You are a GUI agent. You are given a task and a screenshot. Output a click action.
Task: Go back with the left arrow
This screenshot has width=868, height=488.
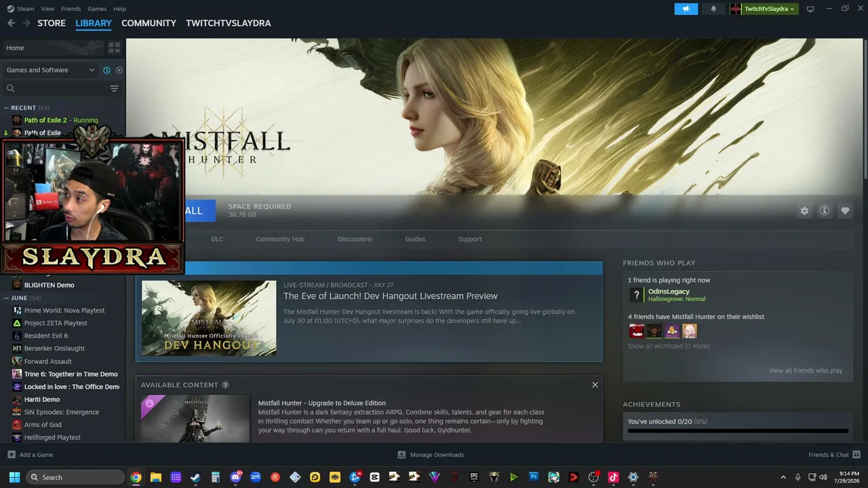pos(11,23)
